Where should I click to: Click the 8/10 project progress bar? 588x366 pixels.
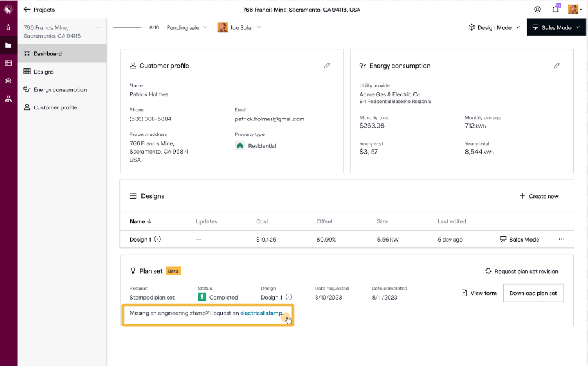click(x=129, y=28)
